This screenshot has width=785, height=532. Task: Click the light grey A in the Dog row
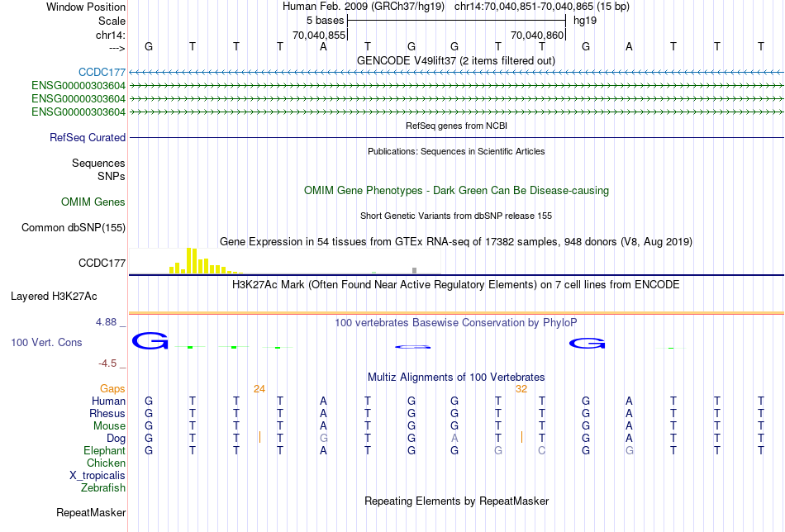pyautogui.click(x=454, y=439)
